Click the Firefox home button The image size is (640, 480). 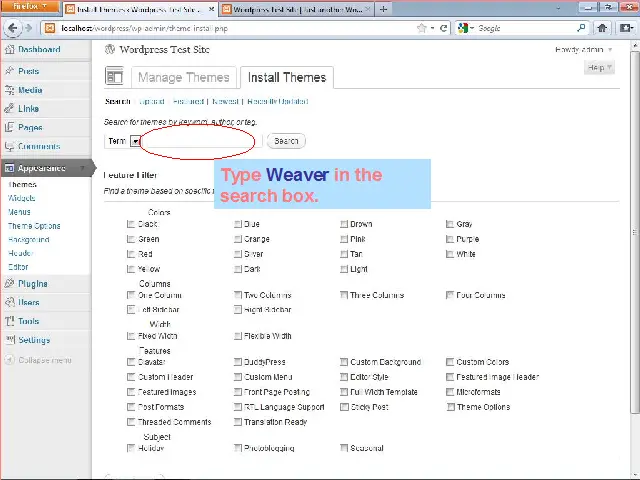(x=602, y=28)
